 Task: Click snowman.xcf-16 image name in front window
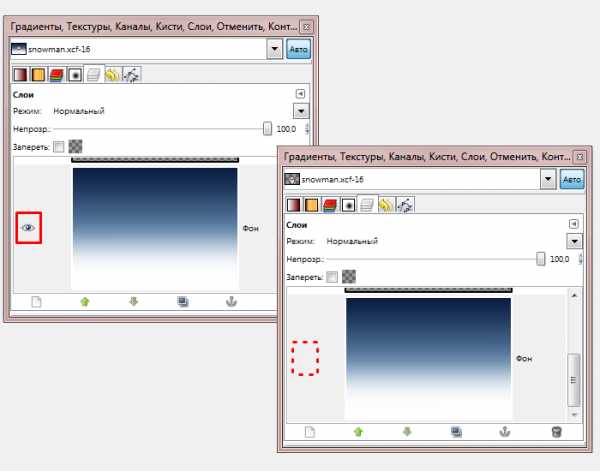tap(333, 179)
